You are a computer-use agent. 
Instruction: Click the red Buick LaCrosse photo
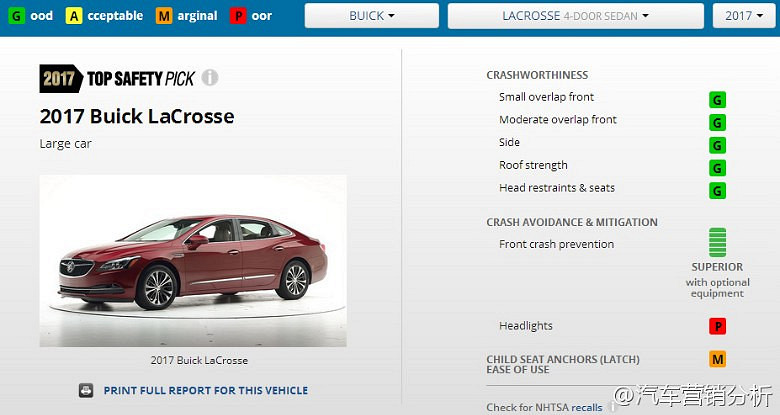[x=193, y=261]
